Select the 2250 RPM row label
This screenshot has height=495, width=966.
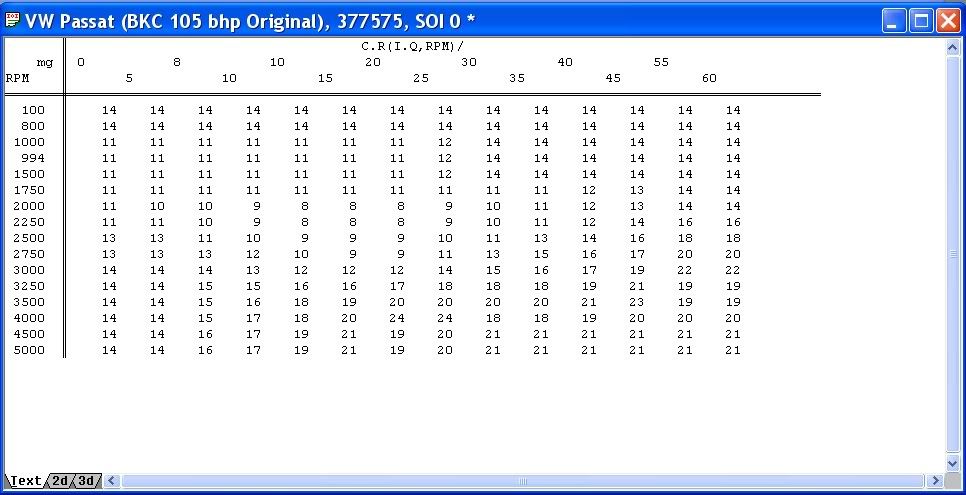pyautogui.click(x=30, y=223)
